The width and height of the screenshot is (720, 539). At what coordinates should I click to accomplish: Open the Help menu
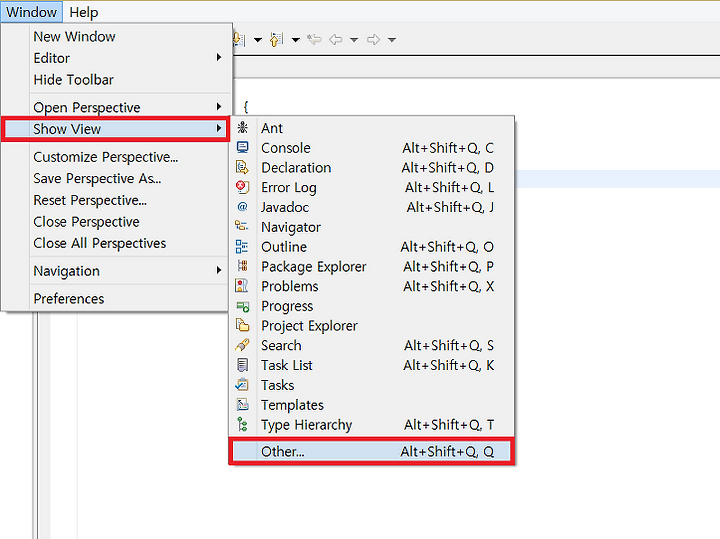84,12
